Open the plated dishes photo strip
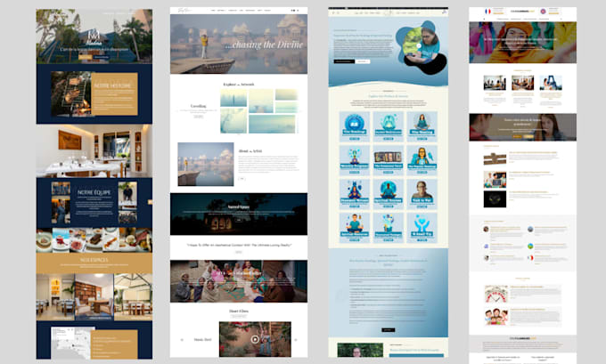This screenshot has width=606, height=364. click(x=94, y=239)
